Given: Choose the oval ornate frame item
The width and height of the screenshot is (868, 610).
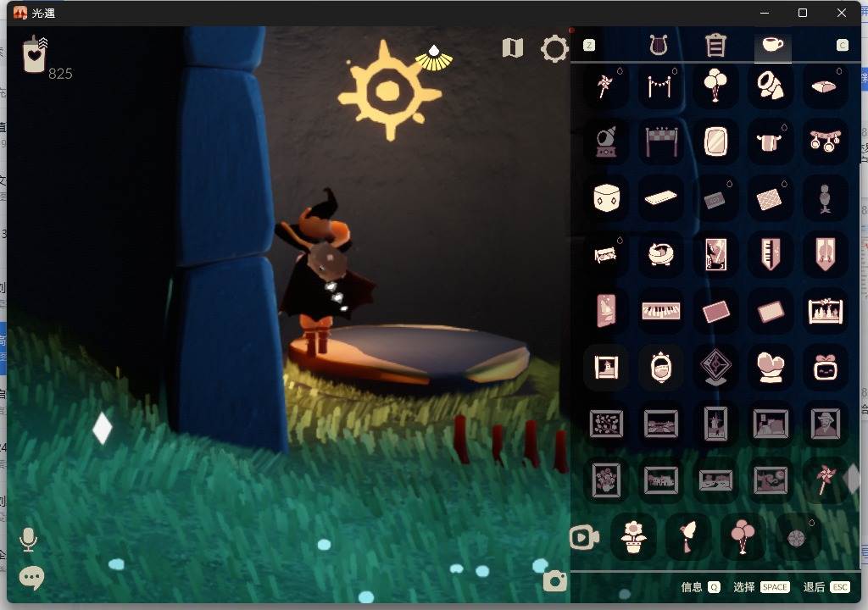Looking at the screenshot, I should tap(660, 367).
